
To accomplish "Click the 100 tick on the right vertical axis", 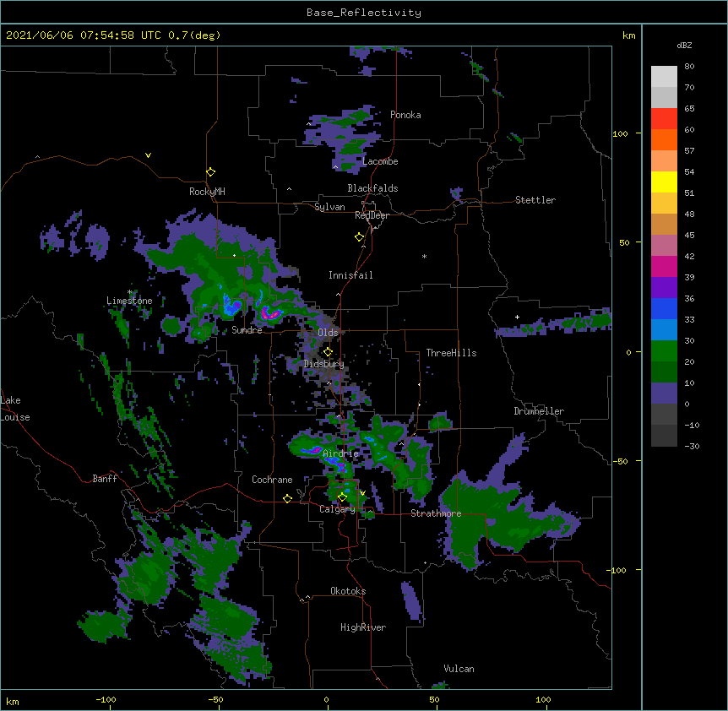I will click(x=620, y=133).
